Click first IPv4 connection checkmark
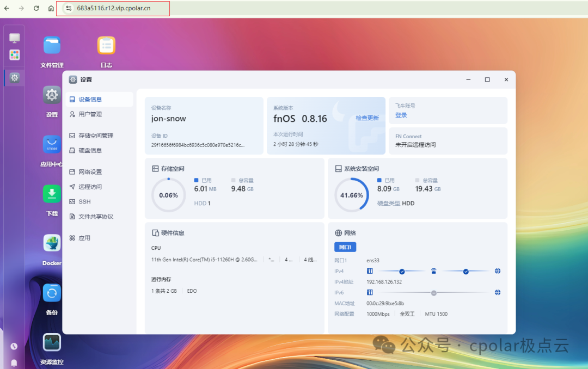The image size is (588, 369). coord(402,272)
